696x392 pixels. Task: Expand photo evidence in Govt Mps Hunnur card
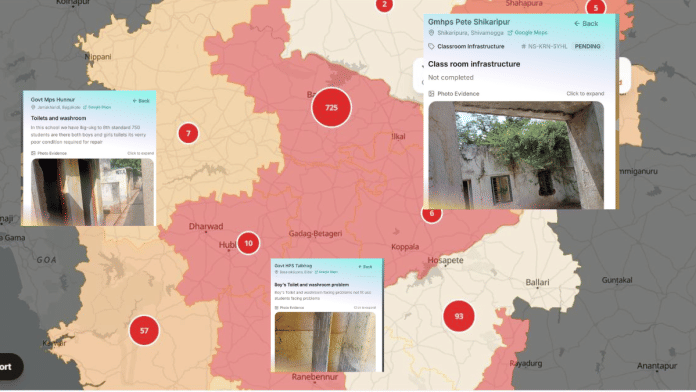tap(141, 153)
